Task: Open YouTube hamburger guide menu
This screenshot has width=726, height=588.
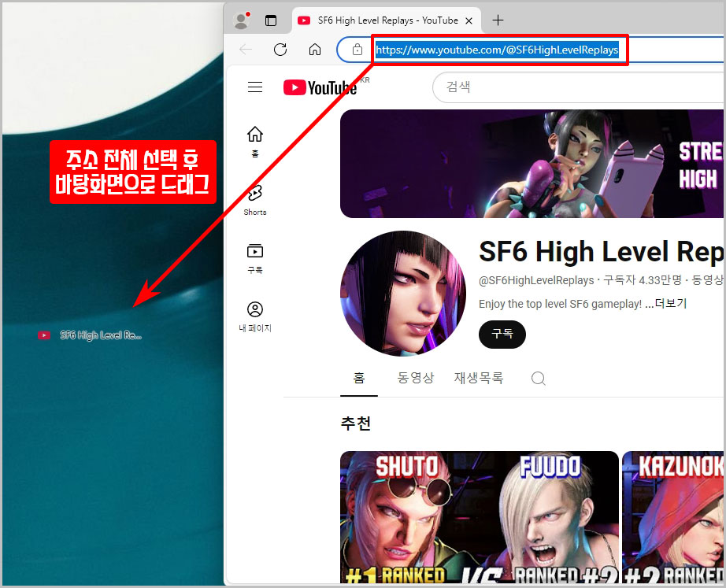Action: click(x=255, y=87)
